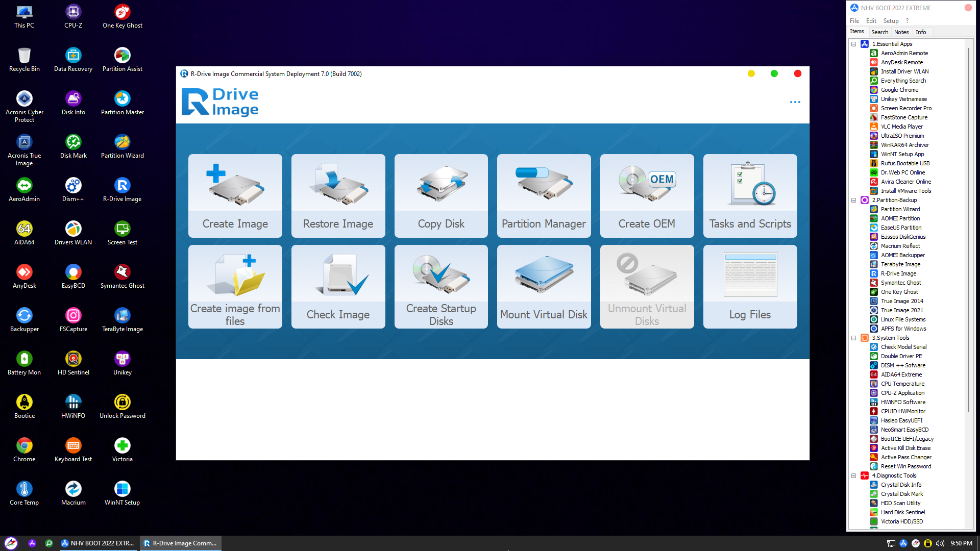Collapse the 3.System Tools section
This screenshot has height=551, width=980.
click(x=854, y=337)
